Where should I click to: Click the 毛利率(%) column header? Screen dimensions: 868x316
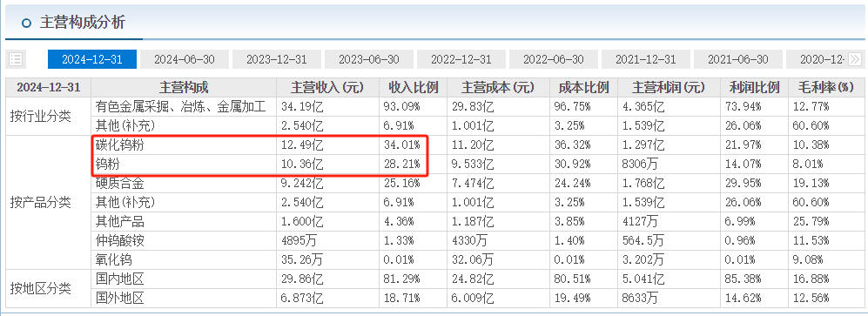(x=825, y=87)
